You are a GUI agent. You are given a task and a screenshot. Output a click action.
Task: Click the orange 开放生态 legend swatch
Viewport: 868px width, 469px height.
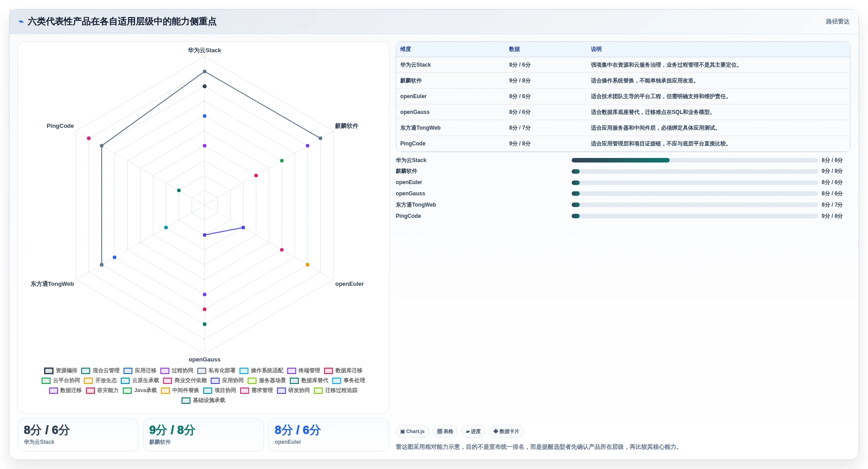(x=88, y=380)
